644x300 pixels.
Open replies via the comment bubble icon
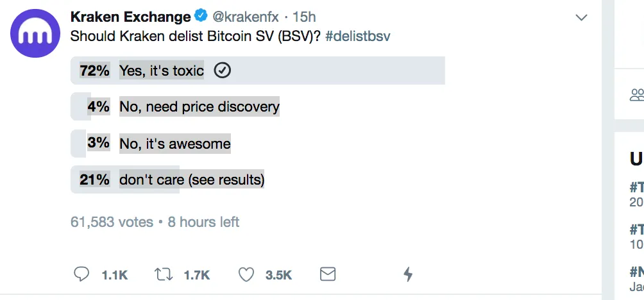pos(81,274)
